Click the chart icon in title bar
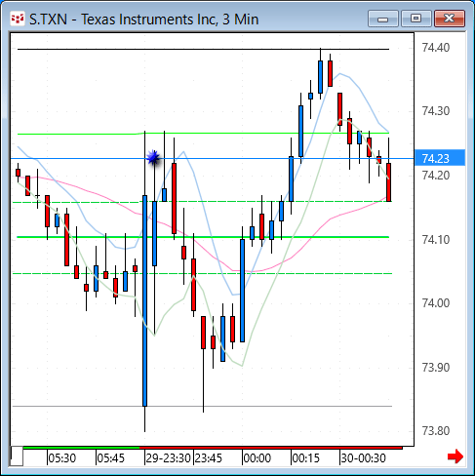 click(x=18, y=19)
